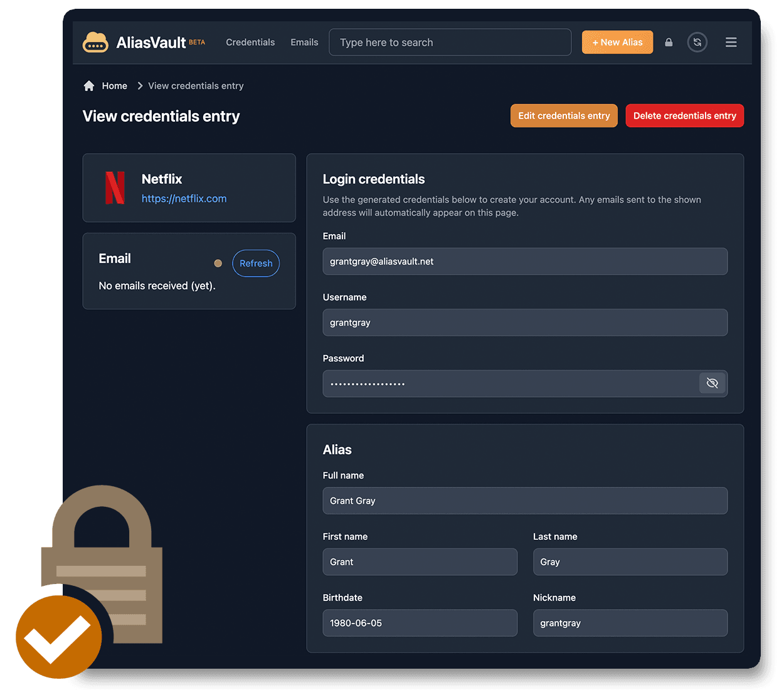Navigate to Home via the breadcrumb link
Screen dimensions: 784x690
point(115,85)
